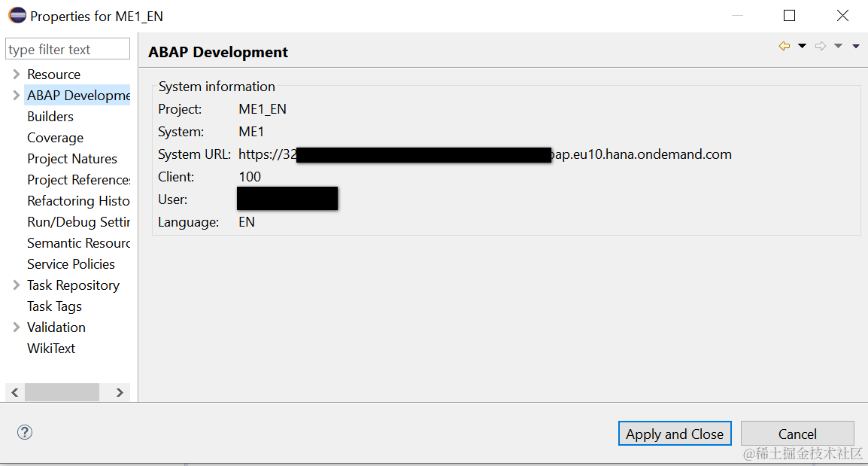The image size is (868, 466).
Task: Click the Eclipse icon in title bar
Action: pyautogui.click(x=17, y=16)
